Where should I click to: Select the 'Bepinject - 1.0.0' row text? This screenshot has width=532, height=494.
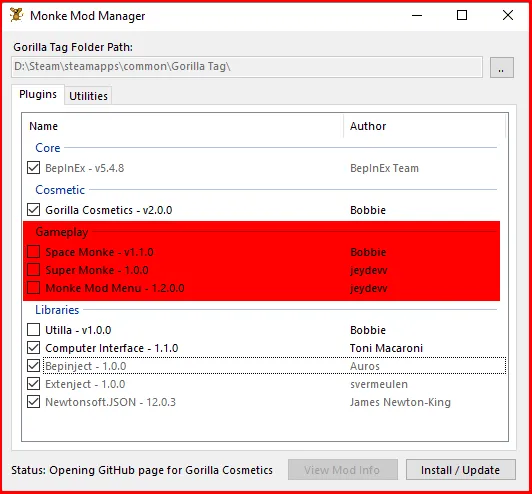click(x=86, y=366)
